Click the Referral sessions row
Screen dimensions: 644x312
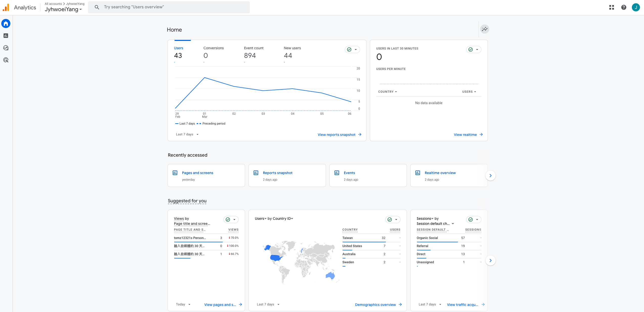(449, 246)
